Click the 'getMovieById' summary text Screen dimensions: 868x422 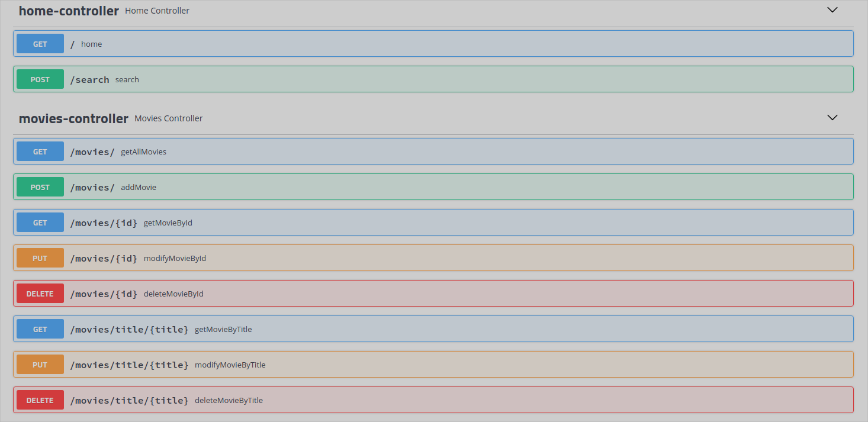click(x=168, y=223)
